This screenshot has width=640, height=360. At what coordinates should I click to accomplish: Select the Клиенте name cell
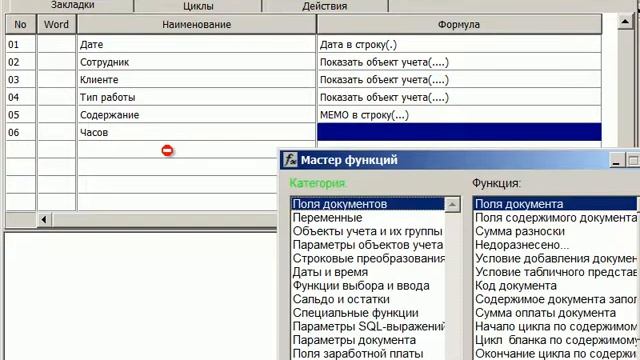[196, 79]
